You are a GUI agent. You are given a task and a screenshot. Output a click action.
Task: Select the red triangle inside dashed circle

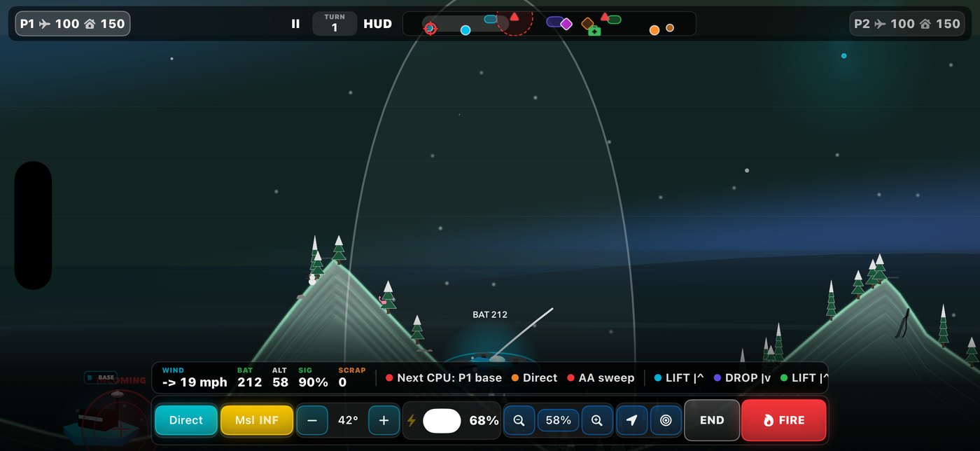[514, 16]
